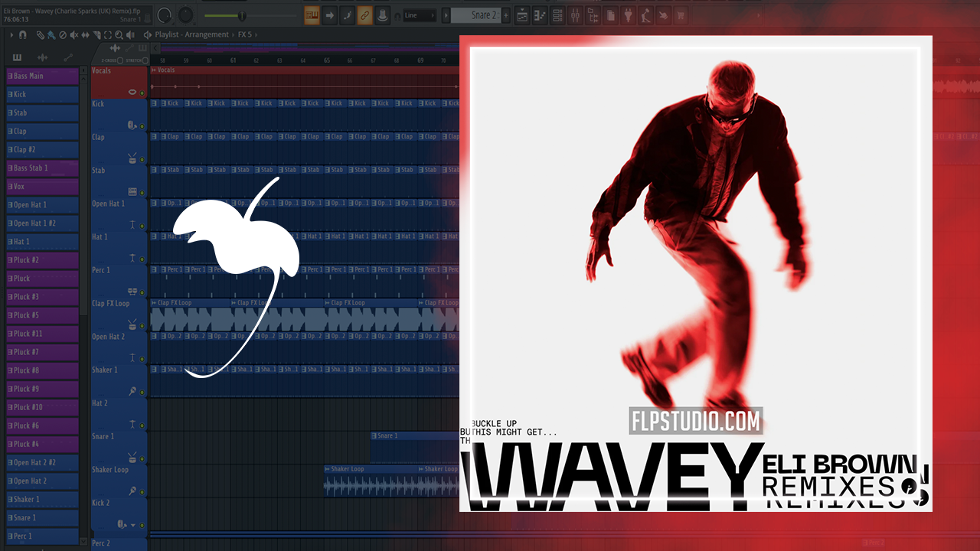Click the Kick track instrument icon

(x=132, y=125)
